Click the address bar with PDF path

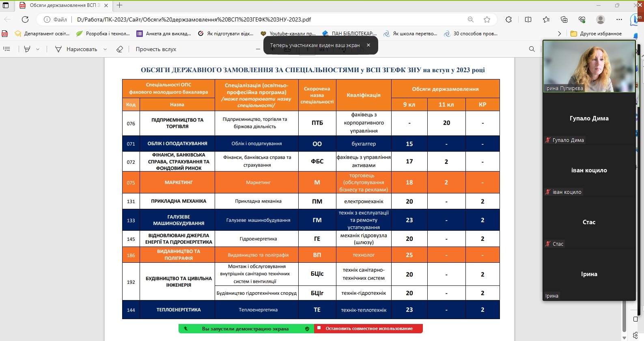point(260,19)
